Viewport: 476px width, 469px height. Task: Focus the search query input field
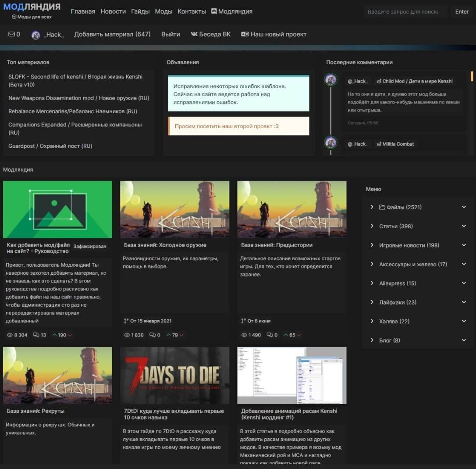403,11
